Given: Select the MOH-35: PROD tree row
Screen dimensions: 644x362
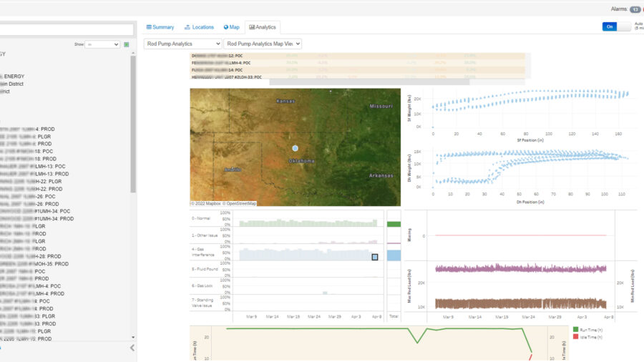Looking at the screenshot, I should [34, 264].
